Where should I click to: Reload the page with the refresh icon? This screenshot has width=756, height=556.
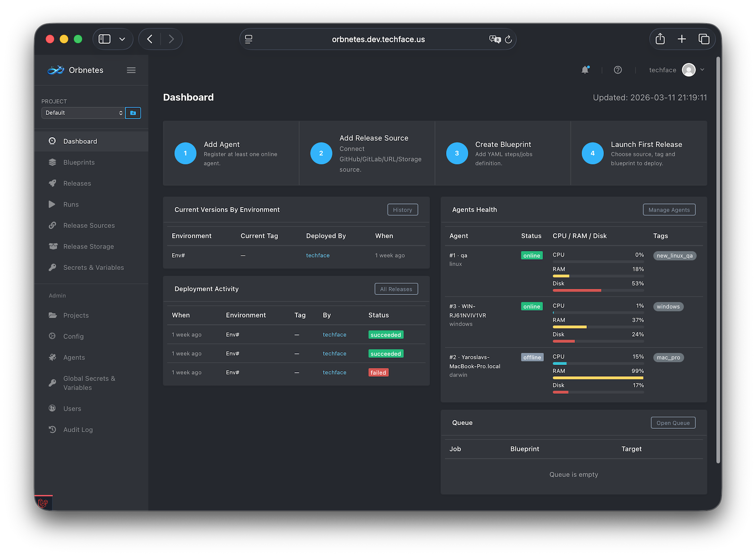[508, 39]
